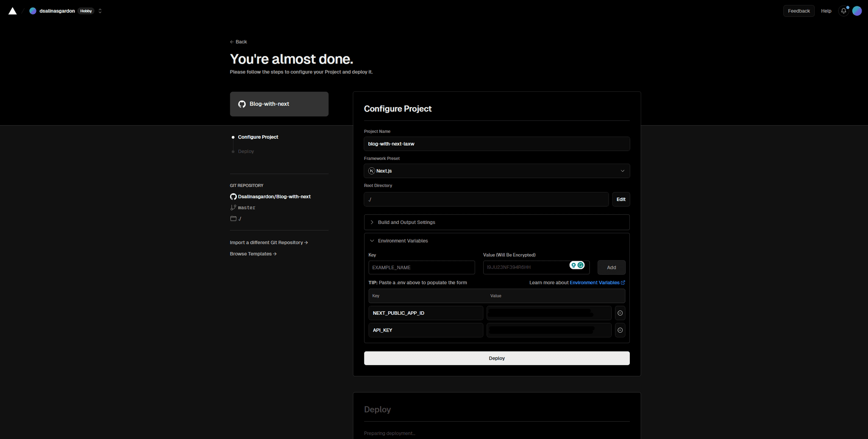The width and height of the screenshot is (868, 439).
Task: Open Browse Templates link
Action: (x=253, y=254)
